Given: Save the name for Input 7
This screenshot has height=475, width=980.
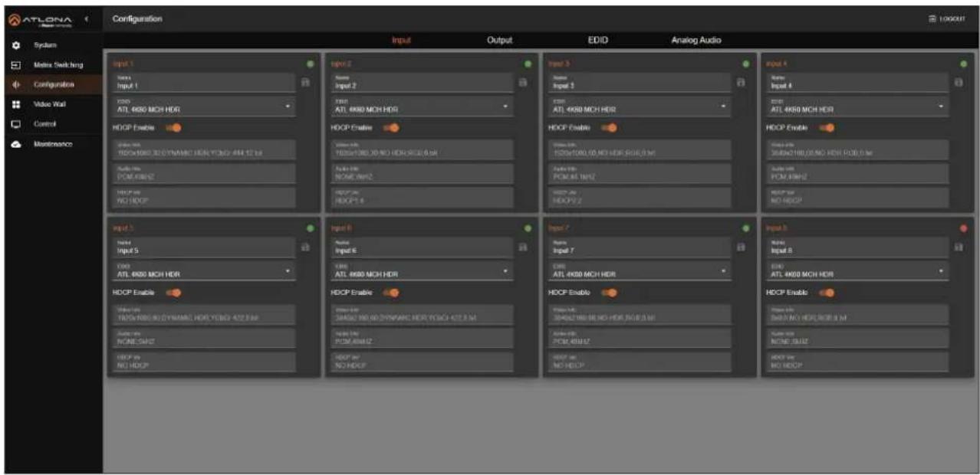Looking at the screenshot, I should pyautogui.click(x=742, y=247).
